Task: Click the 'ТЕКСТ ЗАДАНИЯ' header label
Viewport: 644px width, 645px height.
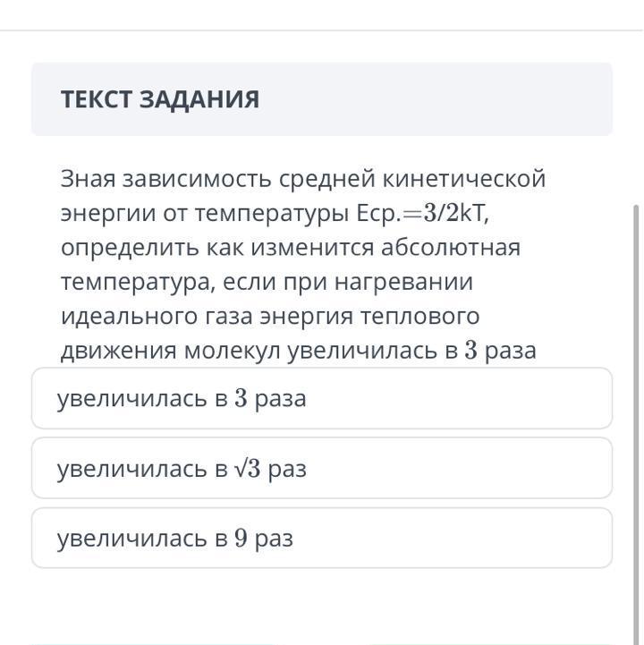Action: click(x=160, y=99)
